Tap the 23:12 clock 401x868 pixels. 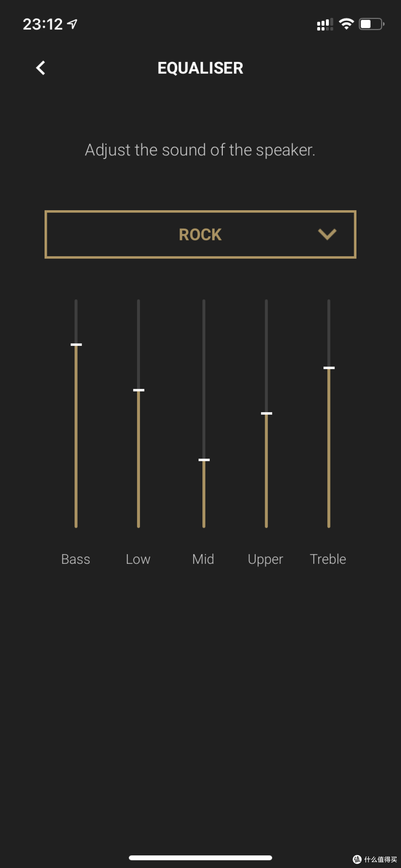pos(43,24)
